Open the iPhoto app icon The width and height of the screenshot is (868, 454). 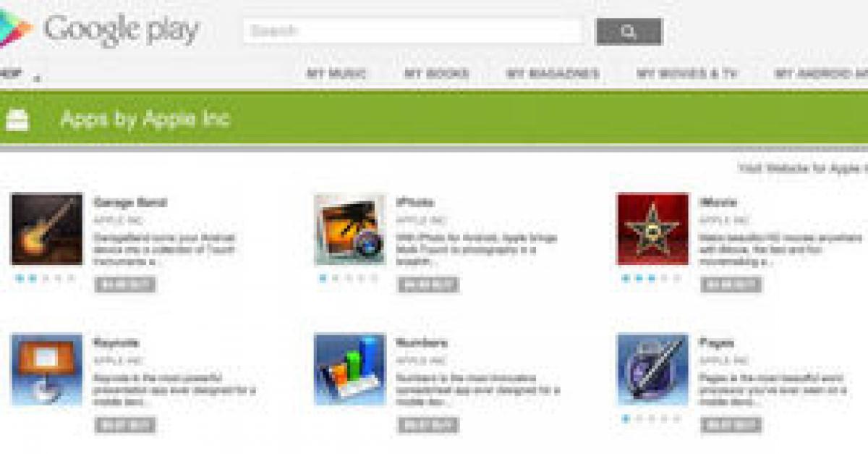350,229
